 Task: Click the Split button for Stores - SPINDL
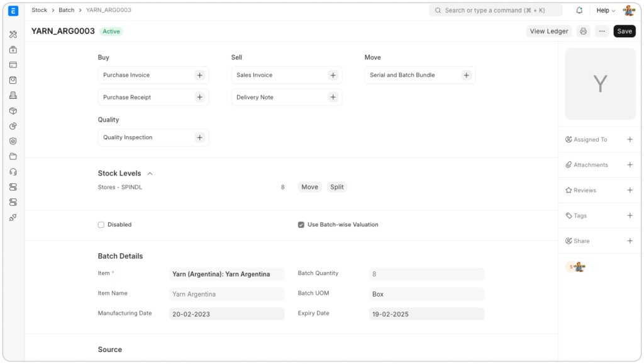point(337,187)
